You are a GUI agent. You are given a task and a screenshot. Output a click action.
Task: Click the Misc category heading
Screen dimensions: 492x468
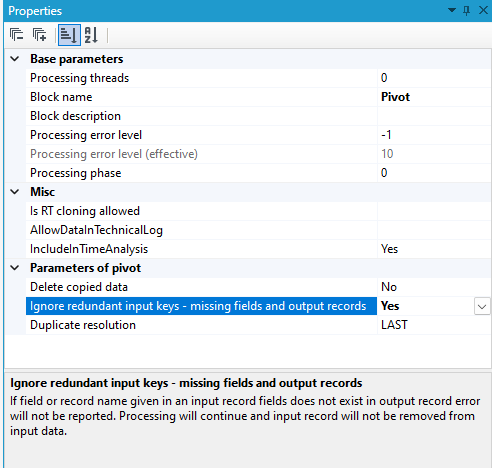pos(42,192)
